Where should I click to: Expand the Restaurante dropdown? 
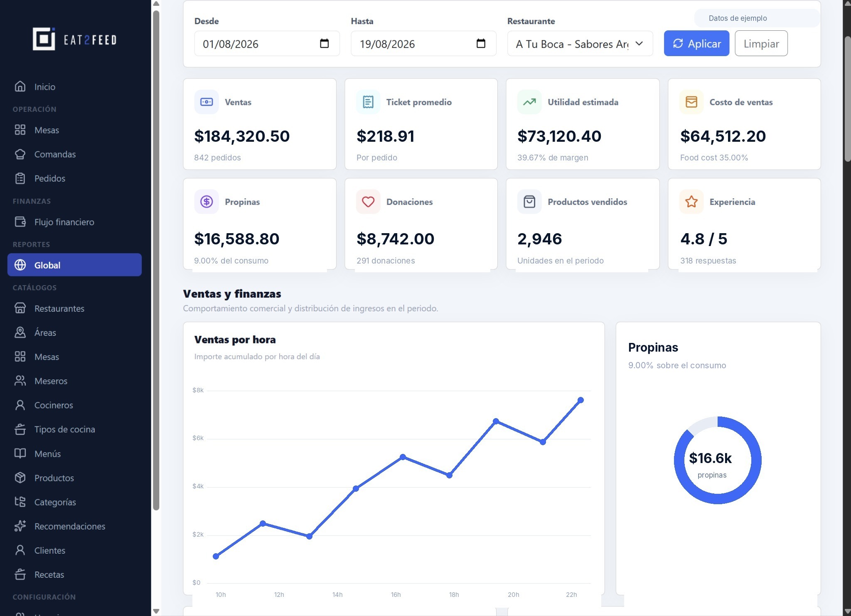580,43
